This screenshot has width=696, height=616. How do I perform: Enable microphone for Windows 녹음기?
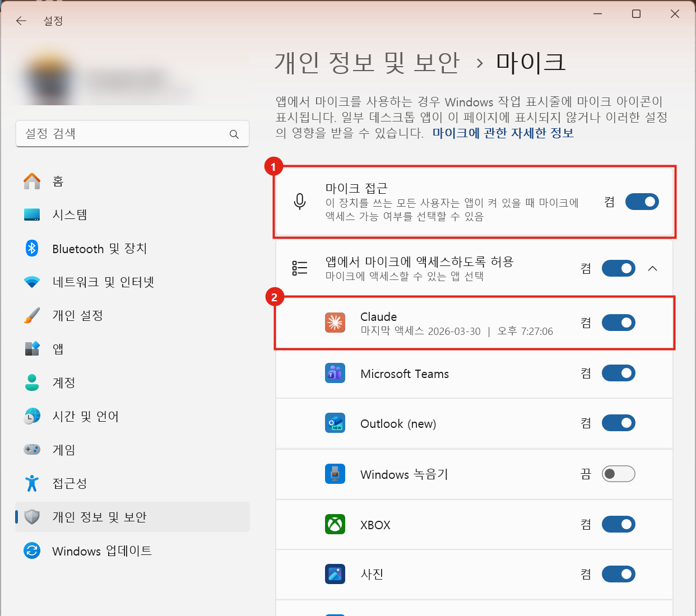(619, 474)
